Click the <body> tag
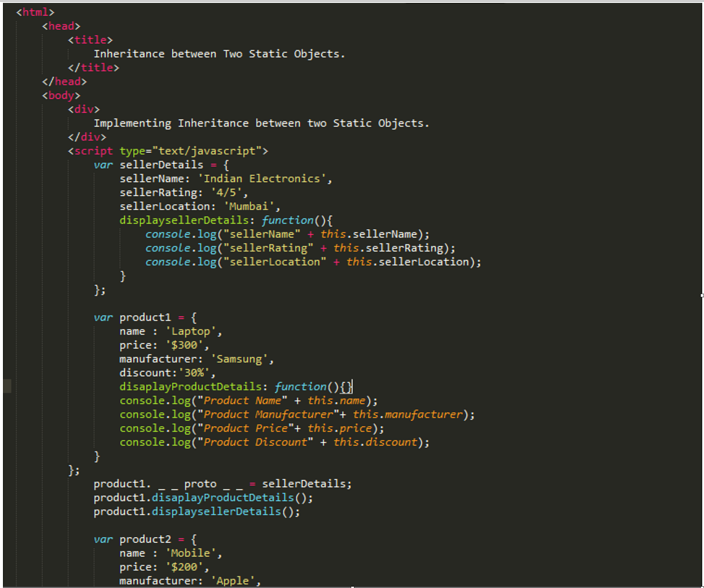Screen dimensions: 704x588 click(x=62, y=95)
